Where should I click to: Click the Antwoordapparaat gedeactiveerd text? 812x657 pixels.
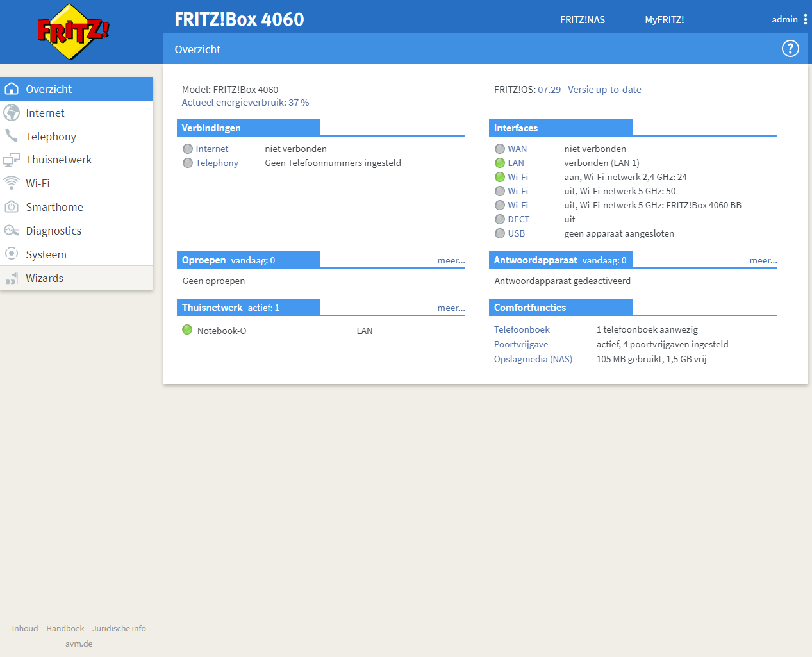(x=563, y=281)
